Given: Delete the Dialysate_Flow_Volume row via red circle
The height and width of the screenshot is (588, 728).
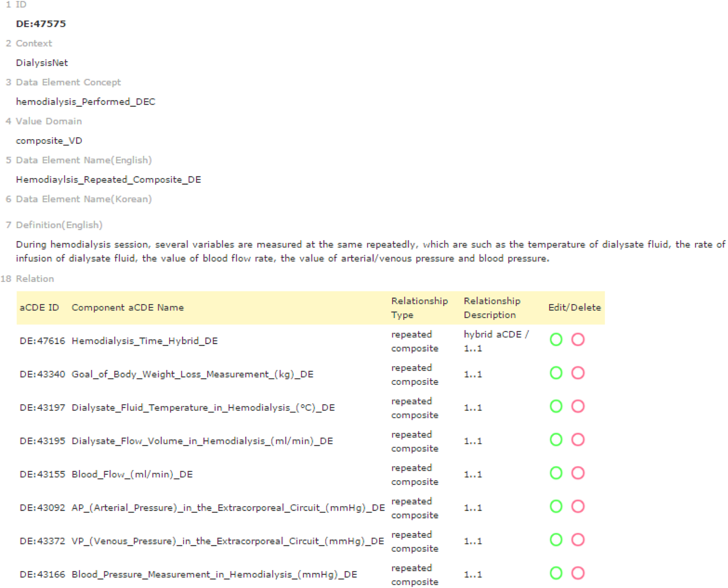Looking at the screenshot, I should click(x=578, y=440).
